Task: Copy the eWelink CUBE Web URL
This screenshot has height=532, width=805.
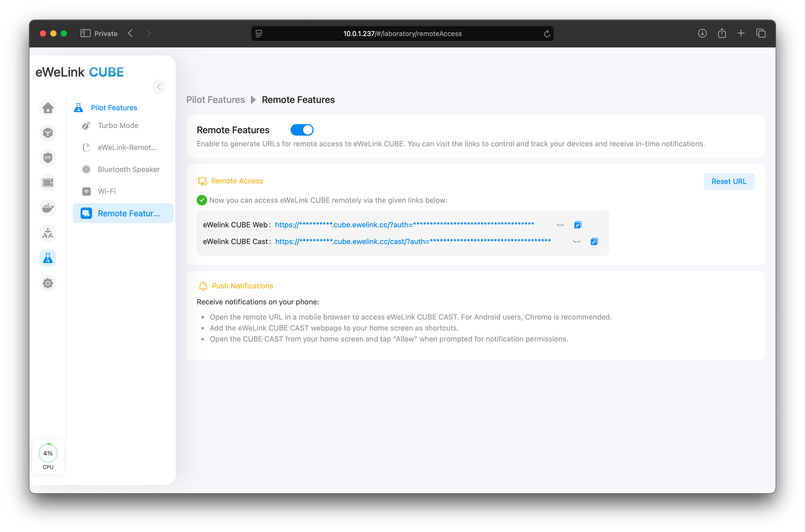Action: 577,225
